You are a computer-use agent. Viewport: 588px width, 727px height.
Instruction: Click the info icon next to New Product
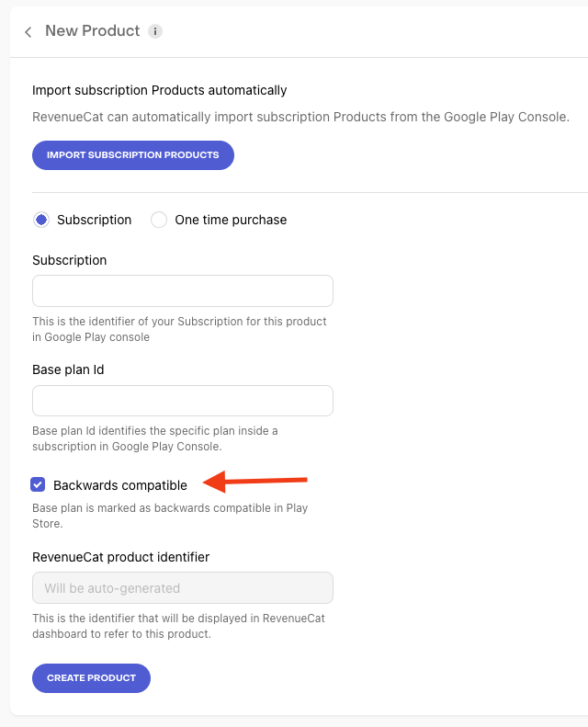coord(155,31)
